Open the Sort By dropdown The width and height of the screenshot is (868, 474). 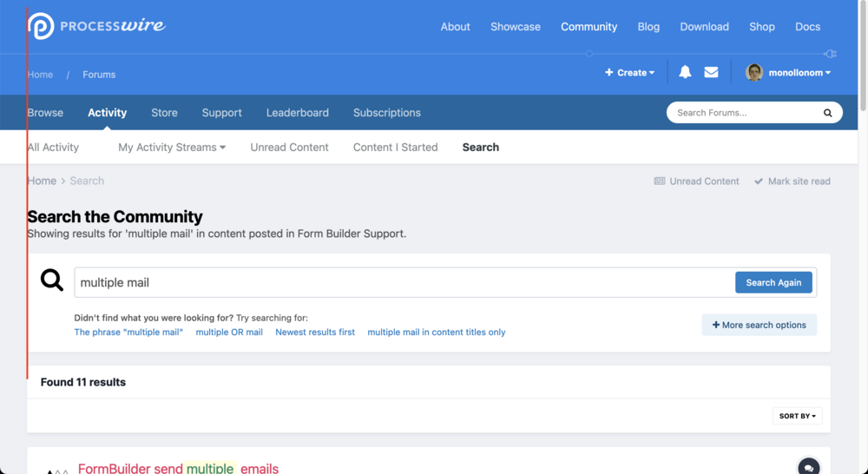797,416
